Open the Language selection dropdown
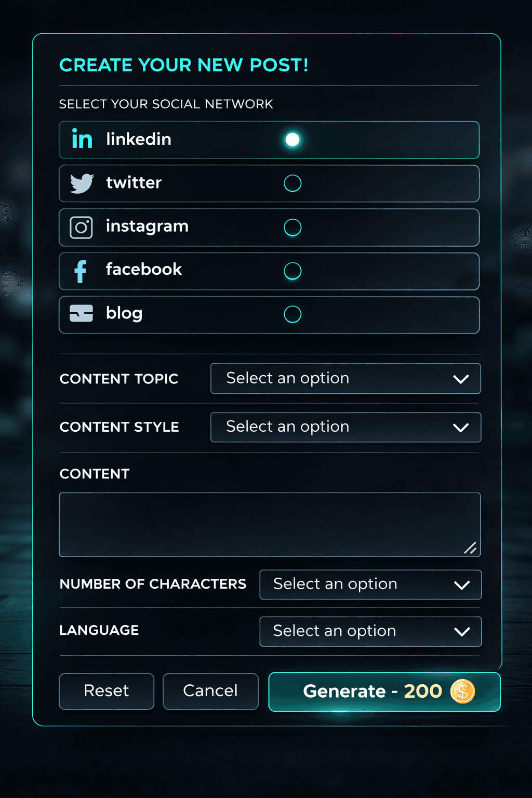The image size is (532, 798). (x=370, y=631)
